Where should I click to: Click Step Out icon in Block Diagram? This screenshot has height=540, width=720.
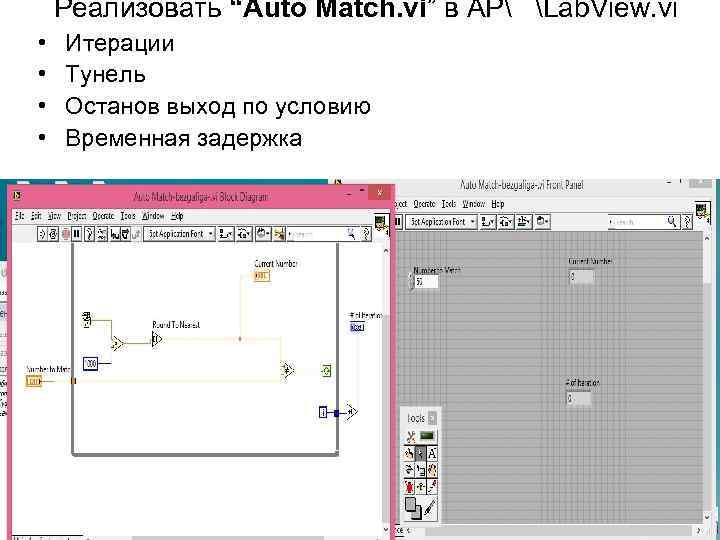[136, 234]
